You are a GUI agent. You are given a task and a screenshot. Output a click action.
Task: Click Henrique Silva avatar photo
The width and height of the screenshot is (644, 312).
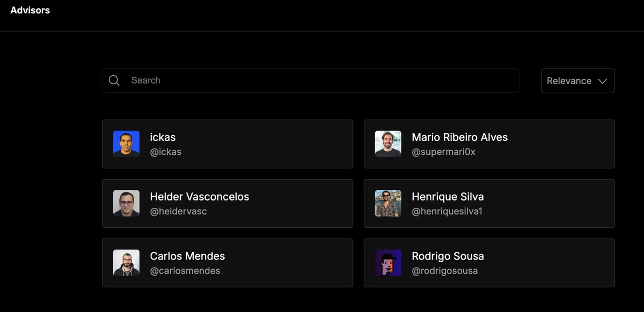388,203
